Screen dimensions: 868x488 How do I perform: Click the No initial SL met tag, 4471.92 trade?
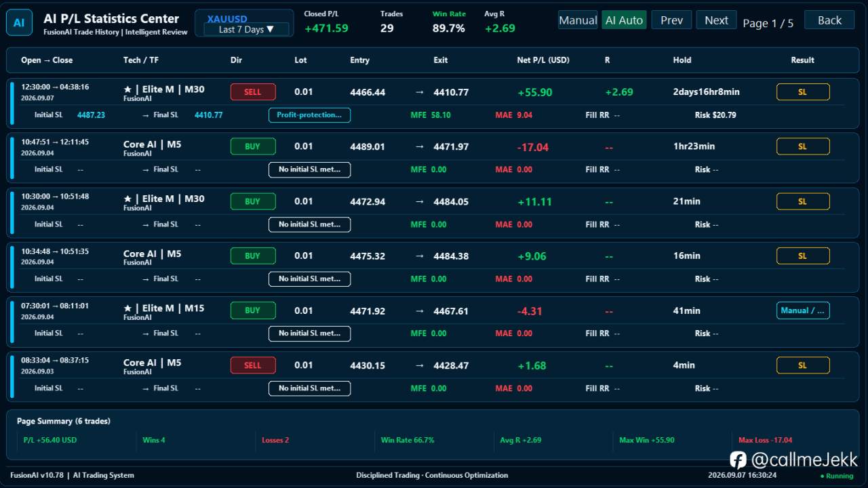click(x=309, y=333)
